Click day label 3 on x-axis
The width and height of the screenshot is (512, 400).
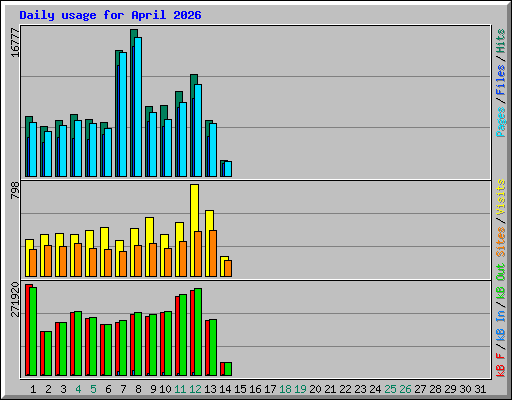pyautogui.click(x=63, y=389)
